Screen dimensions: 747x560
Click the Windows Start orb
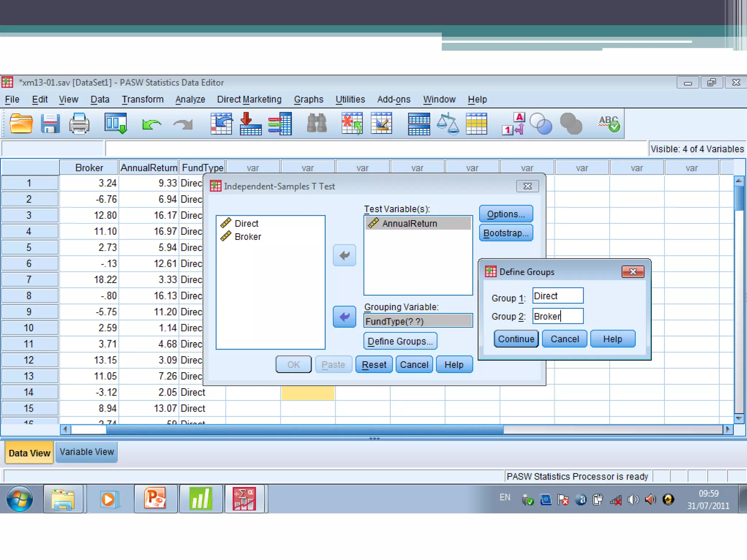click(20, 499)
